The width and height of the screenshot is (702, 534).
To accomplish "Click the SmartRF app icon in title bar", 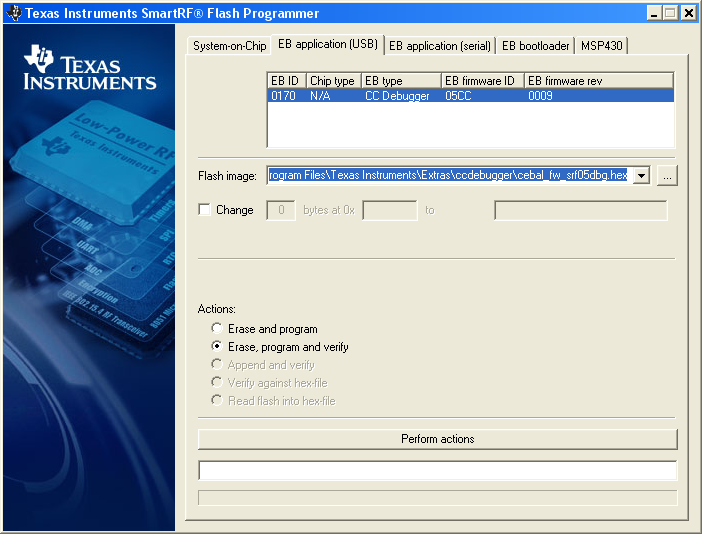I will [13, 13].
